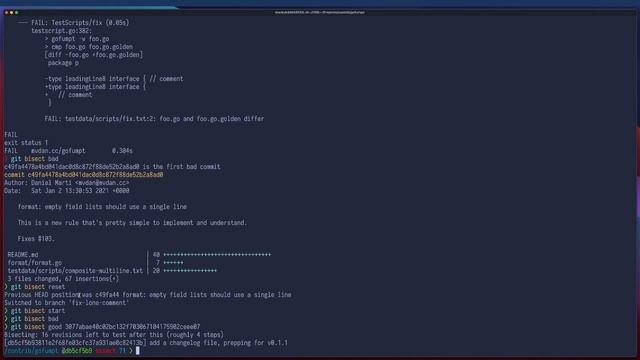
Task: Click the red 'bisect' state in the prompt
Action: 106,351
